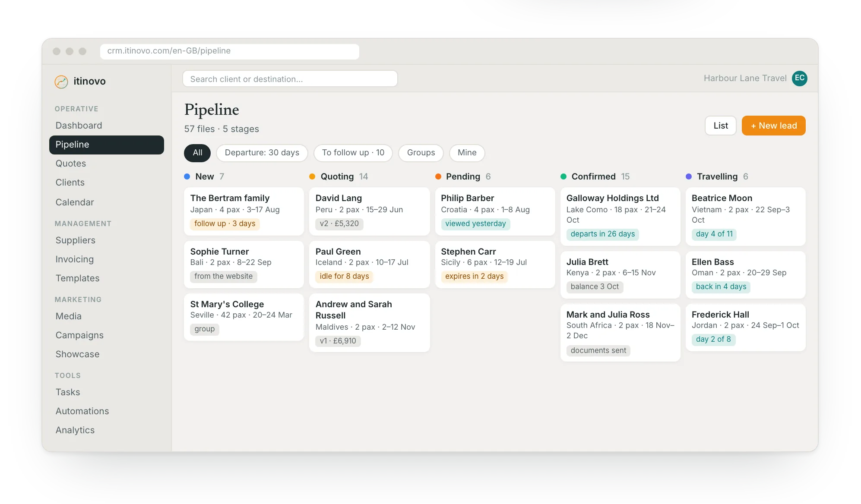The width and height of the screenshot is (861, 504).
Task: Open The Bertram family card
Action: pyautogui.click(x=244, y=211)
